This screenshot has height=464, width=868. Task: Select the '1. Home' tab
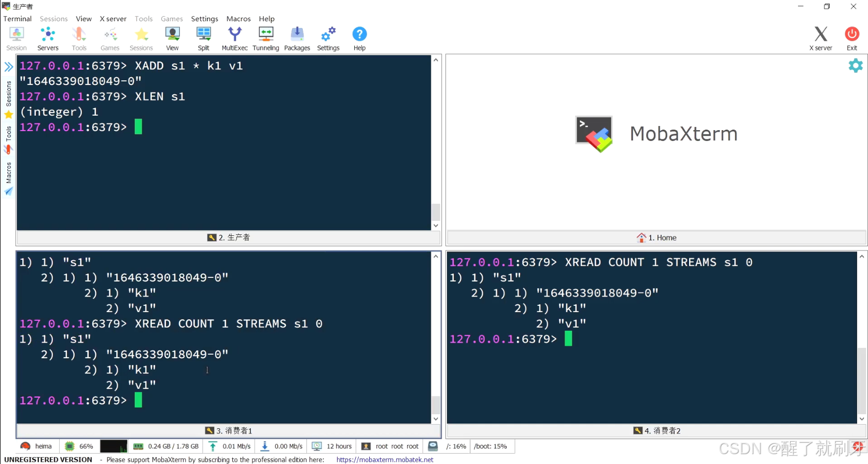tap(657, 237)
